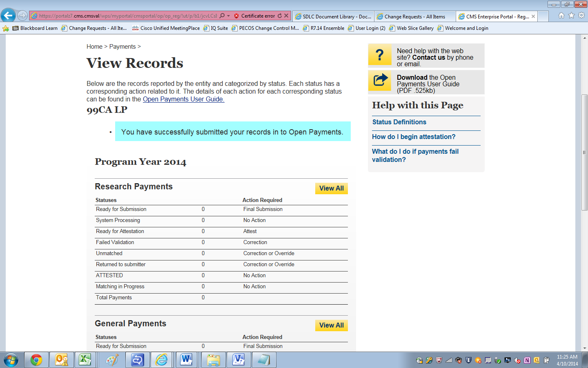Click View All for Research Payments
The width and height of the screenshot is (588, 368).
pos(331,188)
